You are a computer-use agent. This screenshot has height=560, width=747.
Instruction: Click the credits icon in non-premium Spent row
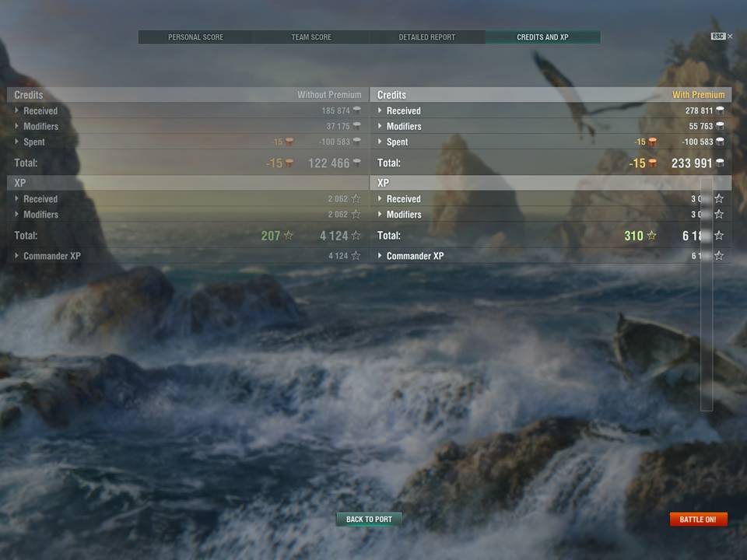point(356,142)
